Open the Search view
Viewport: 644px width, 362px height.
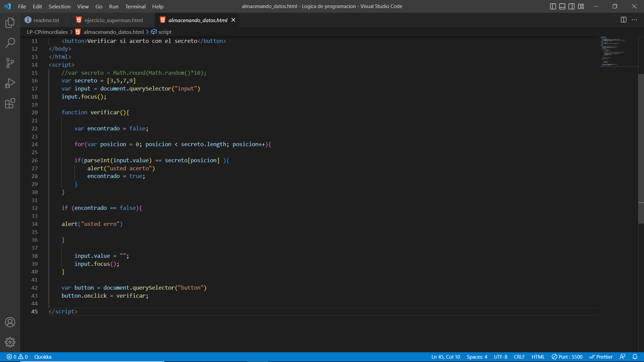pos(10,43)
